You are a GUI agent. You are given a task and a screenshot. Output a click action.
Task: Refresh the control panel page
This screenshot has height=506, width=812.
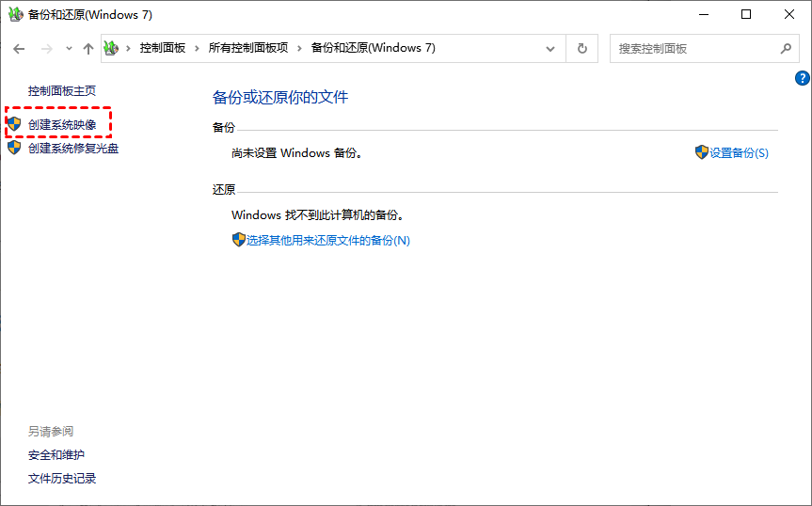click(582, 49)
